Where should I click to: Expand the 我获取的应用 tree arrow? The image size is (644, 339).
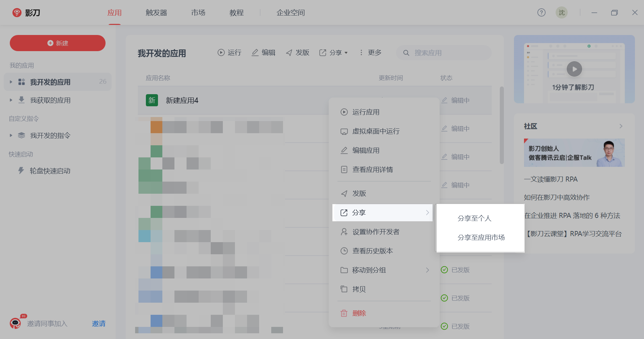(x=11, y=100)
